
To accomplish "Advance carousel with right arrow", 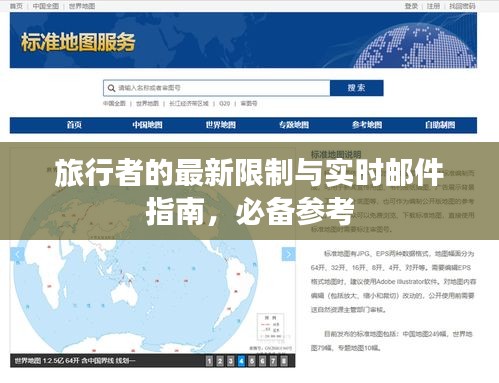I will (x=288, y=254).
